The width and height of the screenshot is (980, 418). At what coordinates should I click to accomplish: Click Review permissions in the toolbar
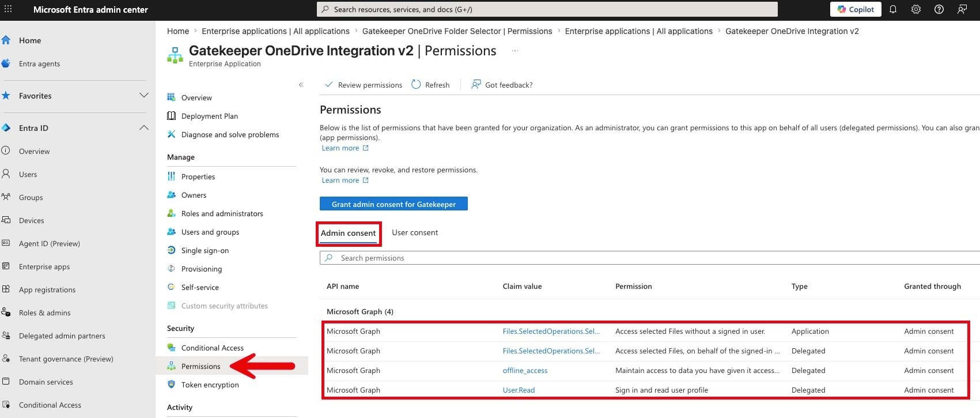[364, 85]
